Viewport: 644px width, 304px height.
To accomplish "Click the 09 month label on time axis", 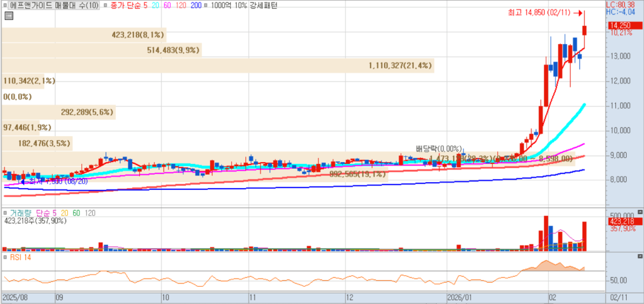I will pos(58,297).
